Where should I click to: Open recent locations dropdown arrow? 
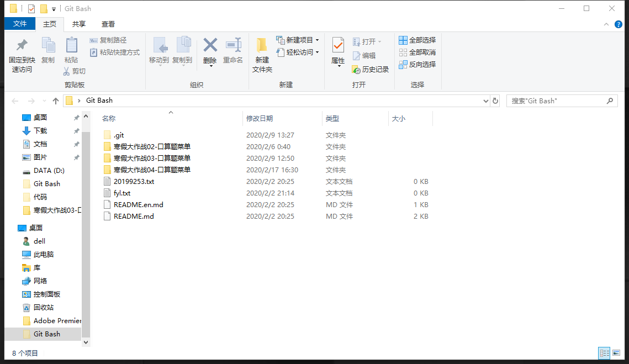44,101
